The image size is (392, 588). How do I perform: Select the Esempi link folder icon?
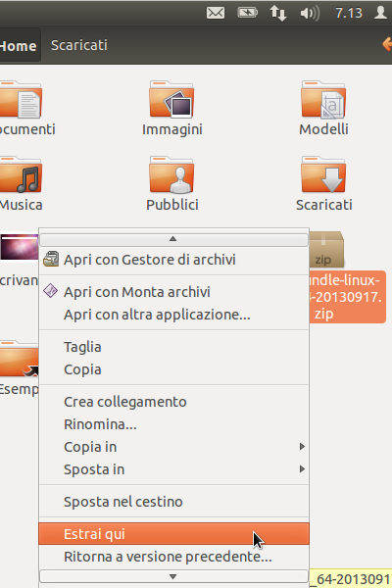(x=20, y=359)
